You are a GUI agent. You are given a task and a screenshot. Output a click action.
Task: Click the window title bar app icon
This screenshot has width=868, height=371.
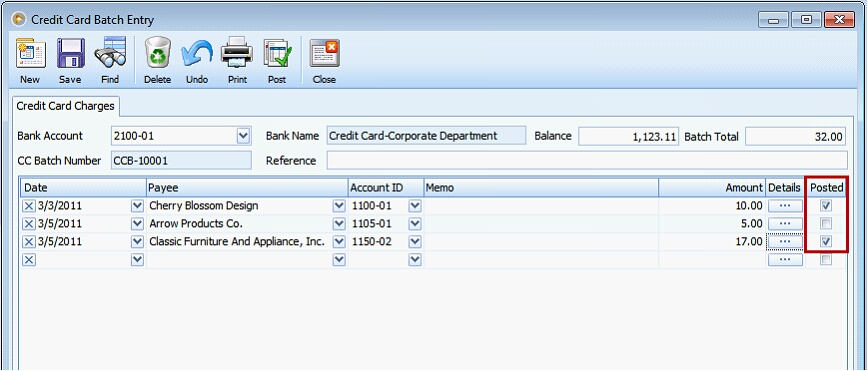(19, 19)
